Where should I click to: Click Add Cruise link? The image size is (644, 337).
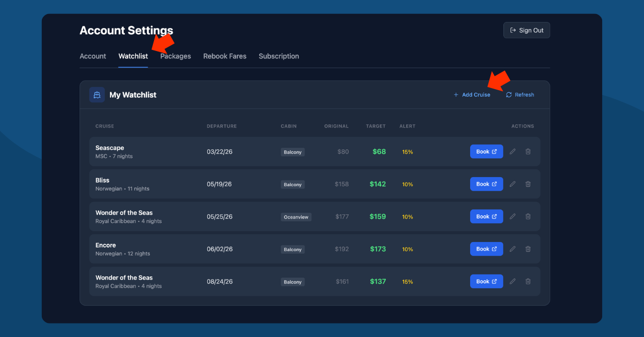472,95
